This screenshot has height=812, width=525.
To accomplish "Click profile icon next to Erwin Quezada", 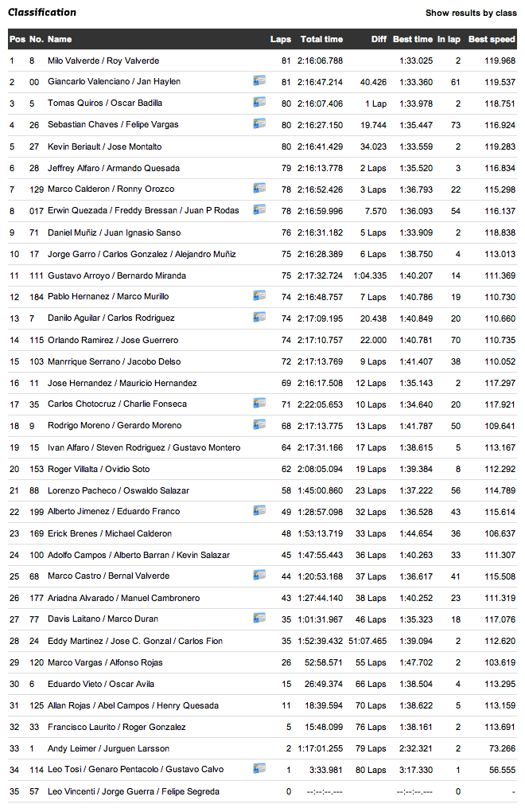I will 259,210.
